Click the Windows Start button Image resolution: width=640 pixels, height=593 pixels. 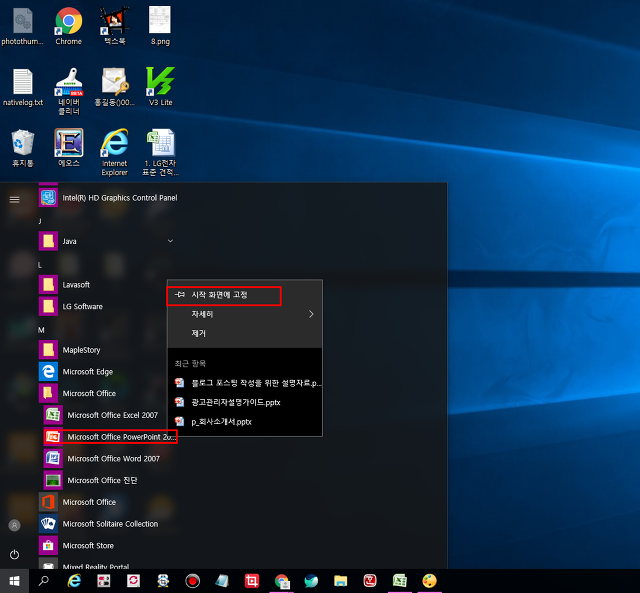coord(14,581)
